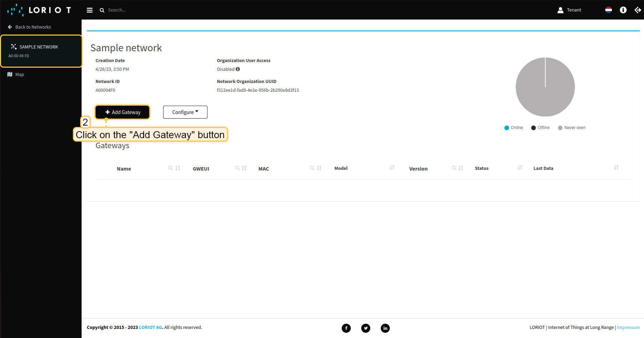Image resolution: width=644 pixels, height=338 pixels.
Task: Toggle Offline legend in pie chart
Action: [x=540, y=128]
